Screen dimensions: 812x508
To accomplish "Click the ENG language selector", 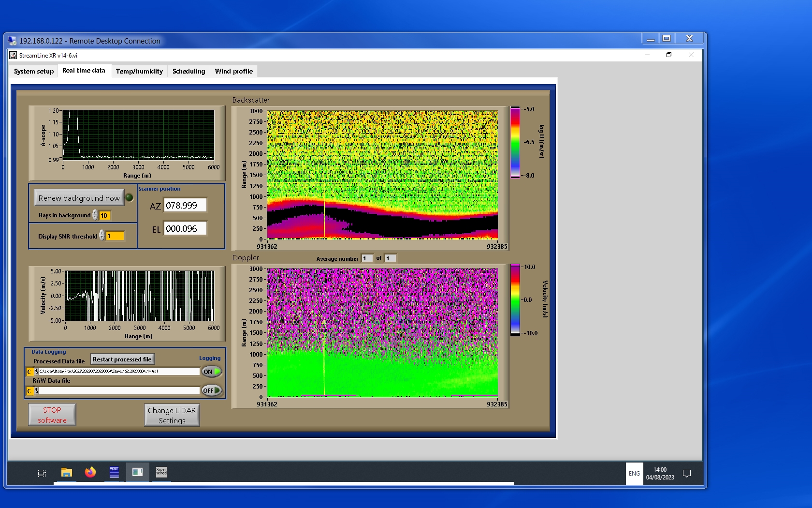I will point(634,474).
